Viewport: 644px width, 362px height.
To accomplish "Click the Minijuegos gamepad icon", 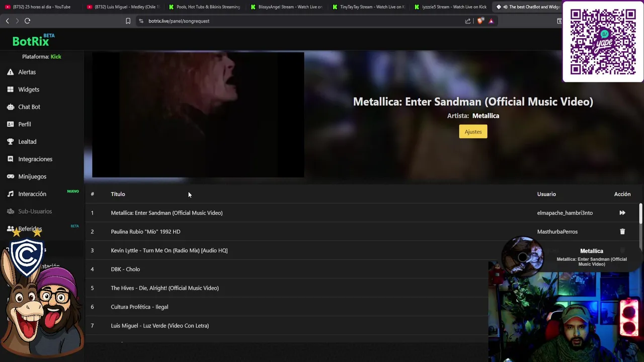I will tap(11, 176).
